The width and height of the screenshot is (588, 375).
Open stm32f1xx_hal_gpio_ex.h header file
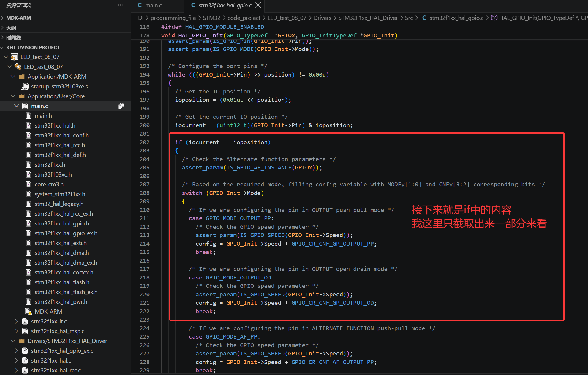coord(66,233)
